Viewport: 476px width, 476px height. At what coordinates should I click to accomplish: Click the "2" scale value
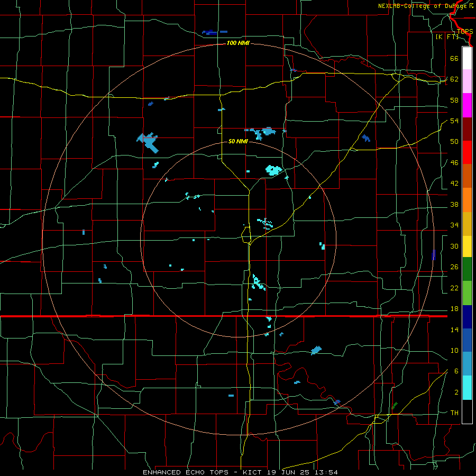(456, 392)
